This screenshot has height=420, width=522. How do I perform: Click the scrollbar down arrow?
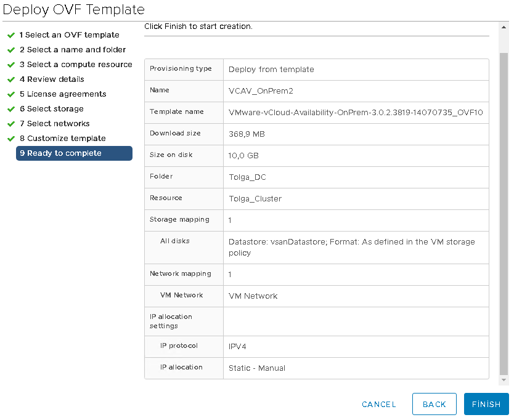(504, 380)
